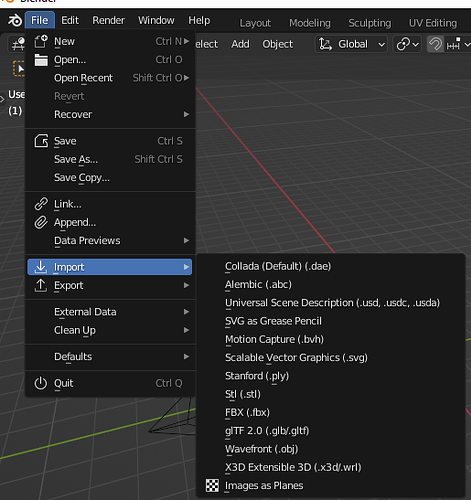Open the viewport Object menu
This screenshot has height=500, width=471.
click(x=278, y=44)
